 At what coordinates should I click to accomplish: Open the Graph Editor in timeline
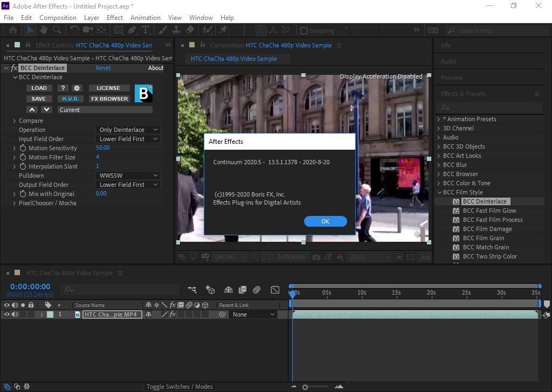[x=275, y=290]
